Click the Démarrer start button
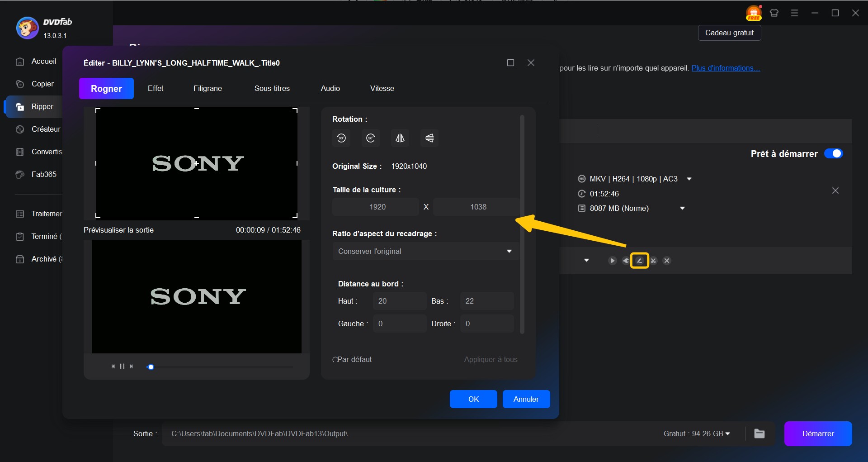This screenshot has height=462, width=868. pos(818,433)
